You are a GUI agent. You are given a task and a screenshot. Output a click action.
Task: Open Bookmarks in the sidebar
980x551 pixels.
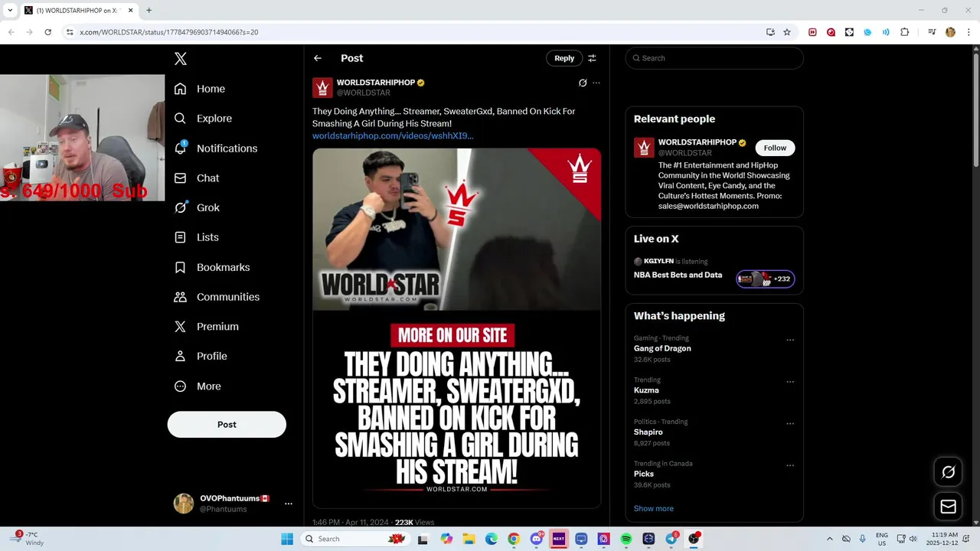pyautogui.click(x=211, y=267)
